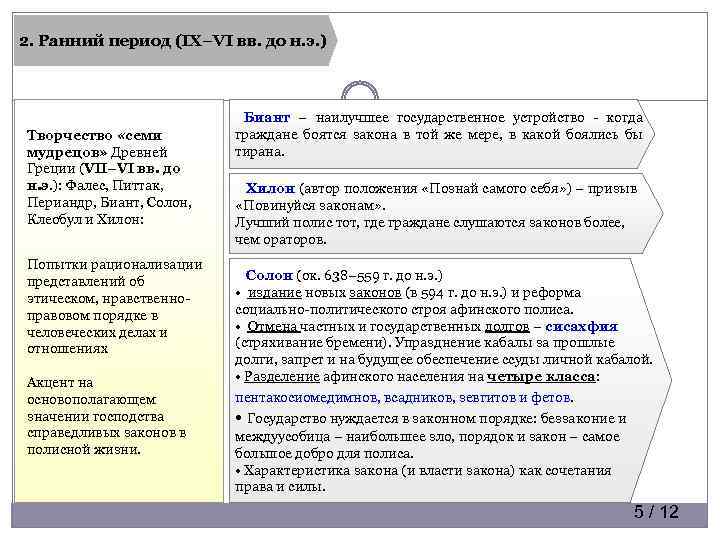Click the quote «Познай самого себя»
This screenshot has width=720, height=540.
(496, 188)
